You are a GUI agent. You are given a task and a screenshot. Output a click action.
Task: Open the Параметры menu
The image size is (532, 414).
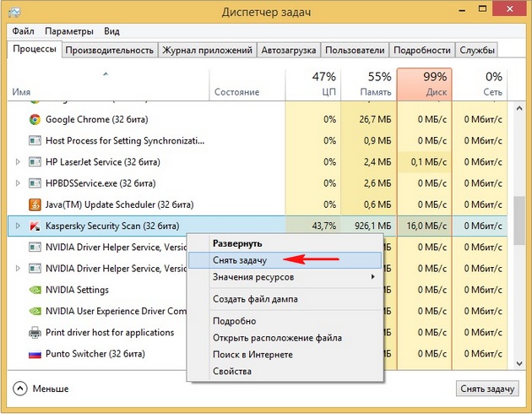(69, 31)
